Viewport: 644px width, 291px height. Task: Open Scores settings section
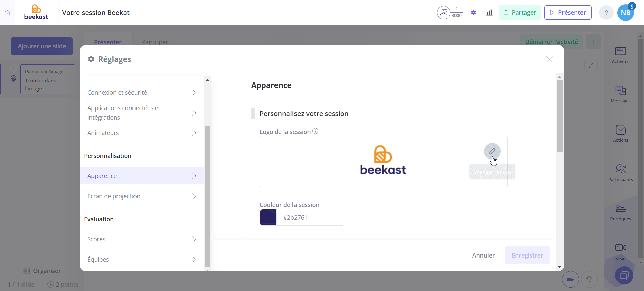pyautogui.click(x=142, y=239)
